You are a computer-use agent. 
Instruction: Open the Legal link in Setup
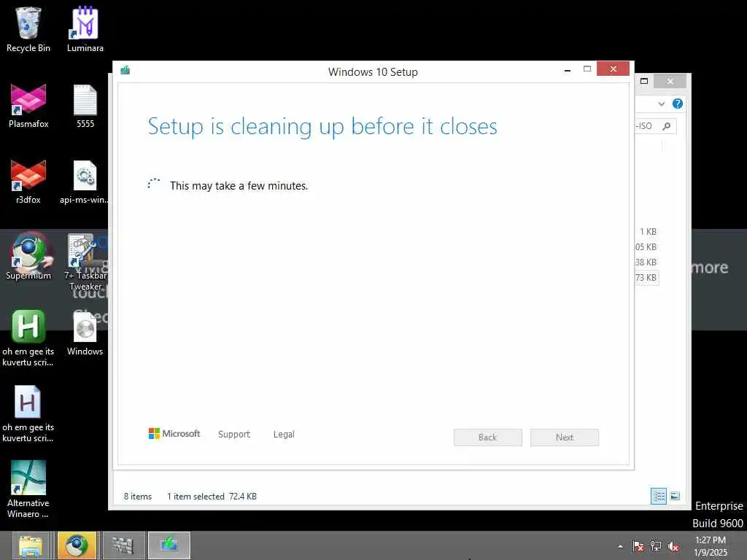pos(284,435)
